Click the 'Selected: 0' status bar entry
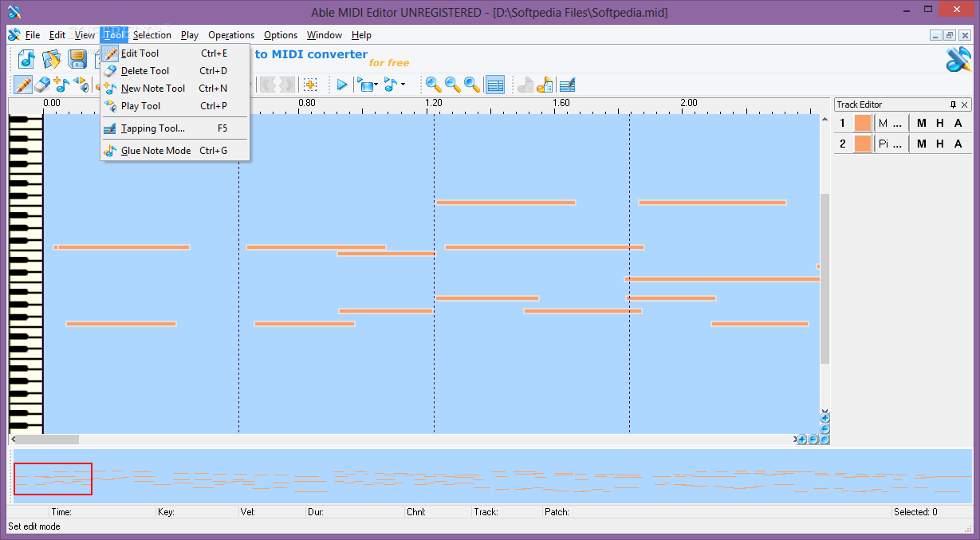This screenshot has height=540, width=980. (915, 512)
